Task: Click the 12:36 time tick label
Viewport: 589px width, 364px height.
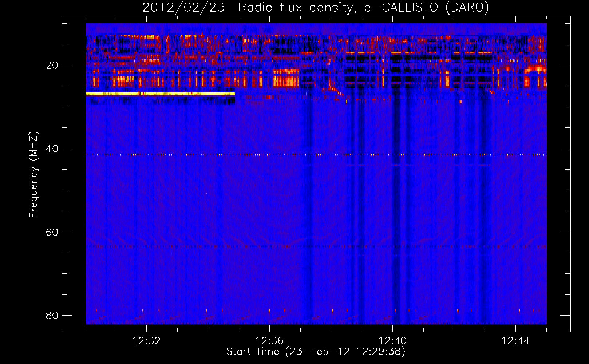Action: pyautogui.click(x=269, y=341)
